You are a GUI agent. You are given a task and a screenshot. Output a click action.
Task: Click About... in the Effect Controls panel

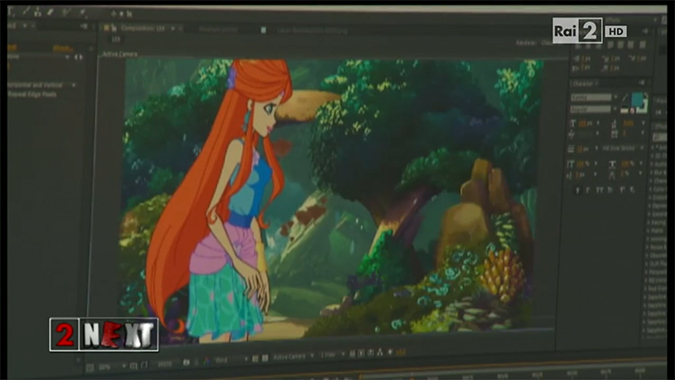click(x=63, y=48)
